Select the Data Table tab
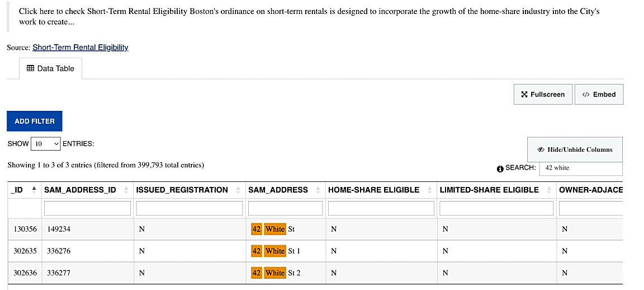Screen dimensions: 644x290 tap(50, 69)
